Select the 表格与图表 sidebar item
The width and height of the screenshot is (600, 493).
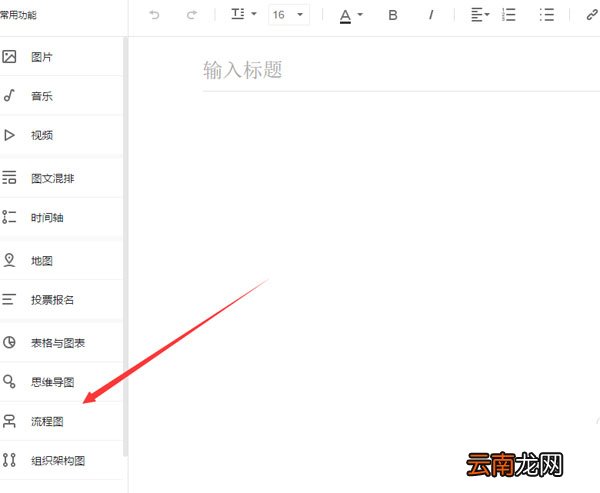pos(61,343)
